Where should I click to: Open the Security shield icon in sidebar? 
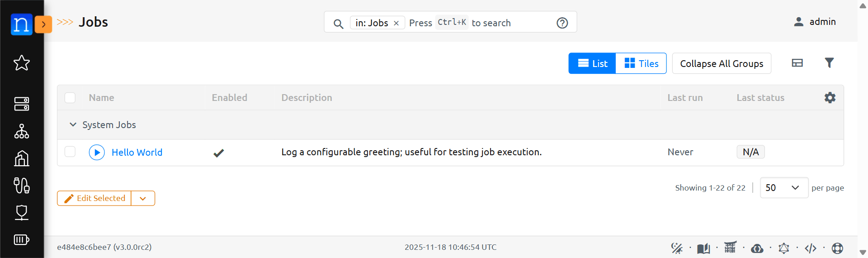pos(22,212)
